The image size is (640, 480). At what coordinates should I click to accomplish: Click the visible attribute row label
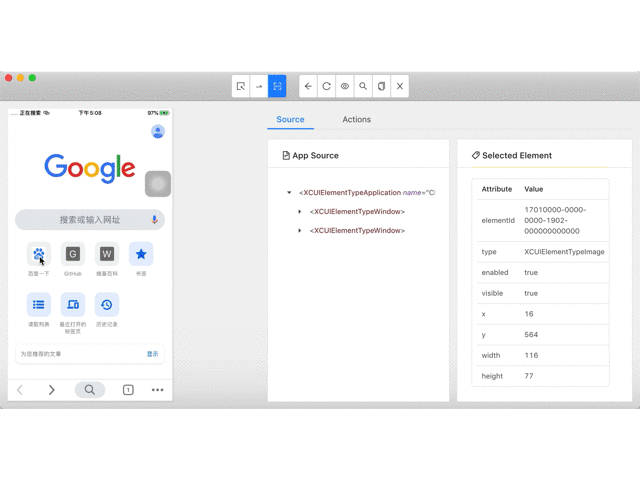coord(492,293)
